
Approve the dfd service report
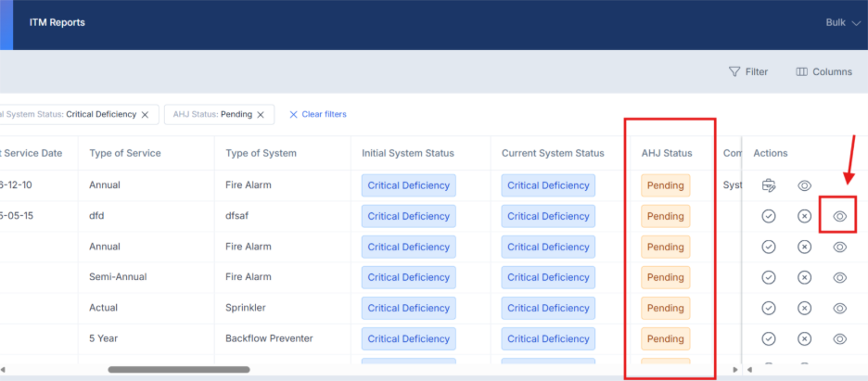coord(768,216)
